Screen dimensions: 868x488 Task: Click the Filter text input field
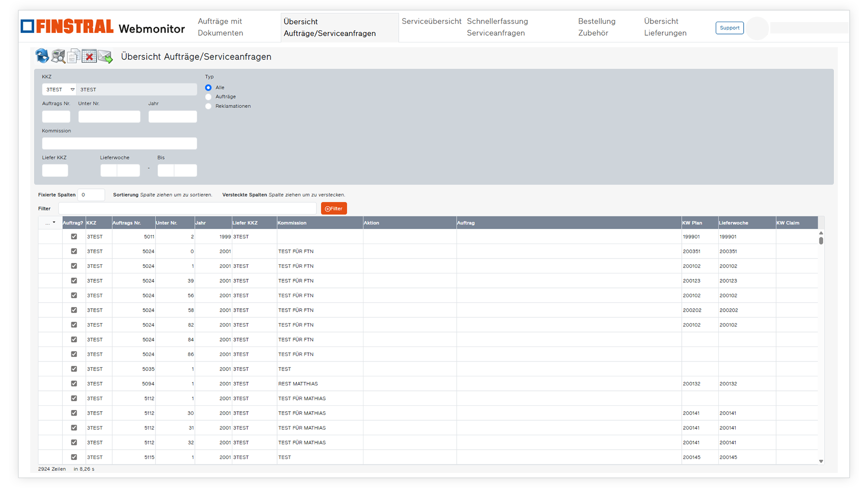(187, 208)
